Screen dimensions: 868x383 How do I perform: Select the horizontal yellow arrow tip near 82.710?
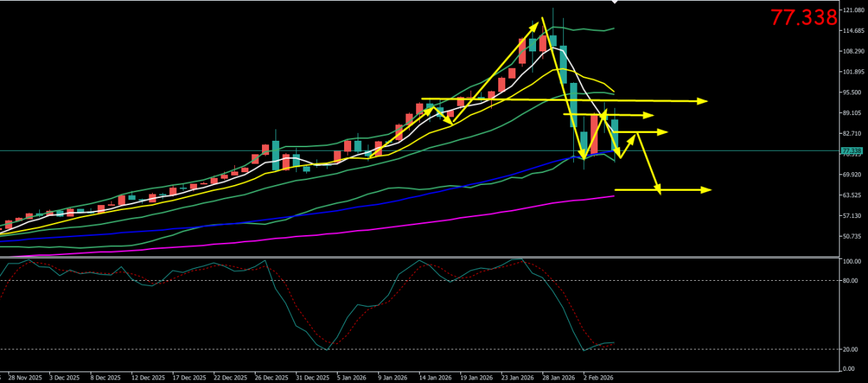(663, 131)
